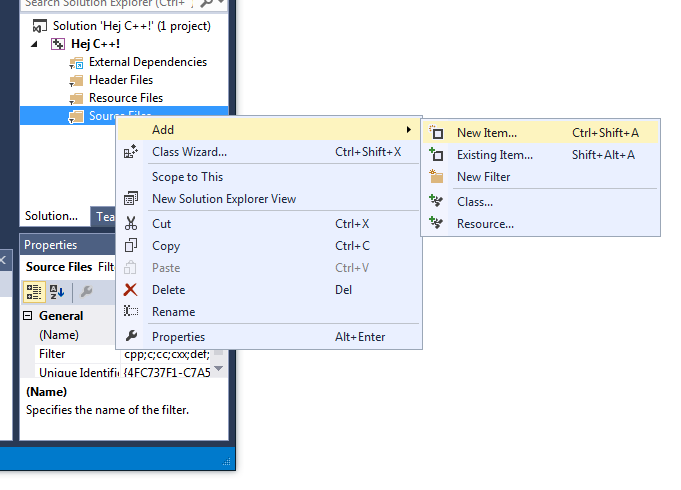Viewport: 681px width, 490px height.
Task: Click the New Item icon in Add submenu
Action: point(436,132)
